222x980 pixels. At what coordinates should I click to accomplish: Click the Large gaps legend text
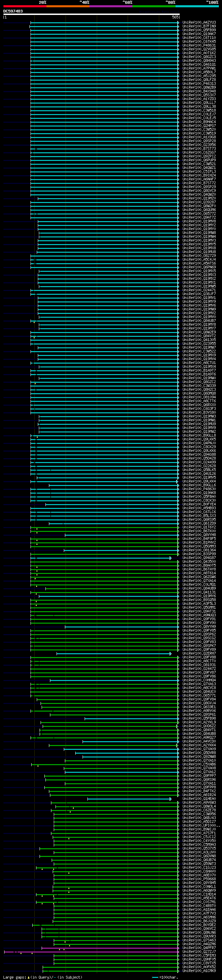pyautogui.click(x=43, y=977)
